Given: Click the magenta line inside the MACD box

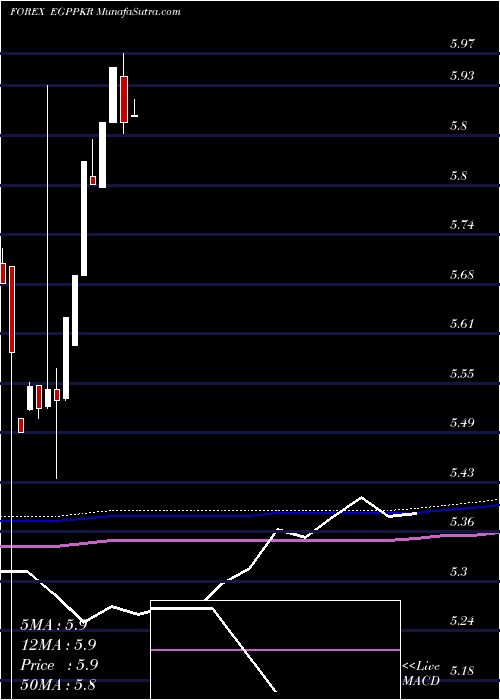Looking at the screenshot, I should pyautogui.click(x=275, y=650).
